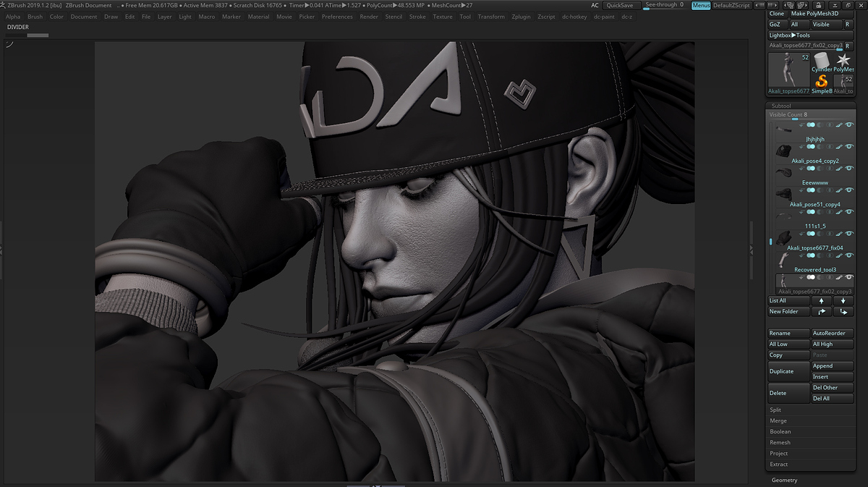
Task: Toggle eye icon on Akali_topse6677_fix04
Action: tap(849, 233)
